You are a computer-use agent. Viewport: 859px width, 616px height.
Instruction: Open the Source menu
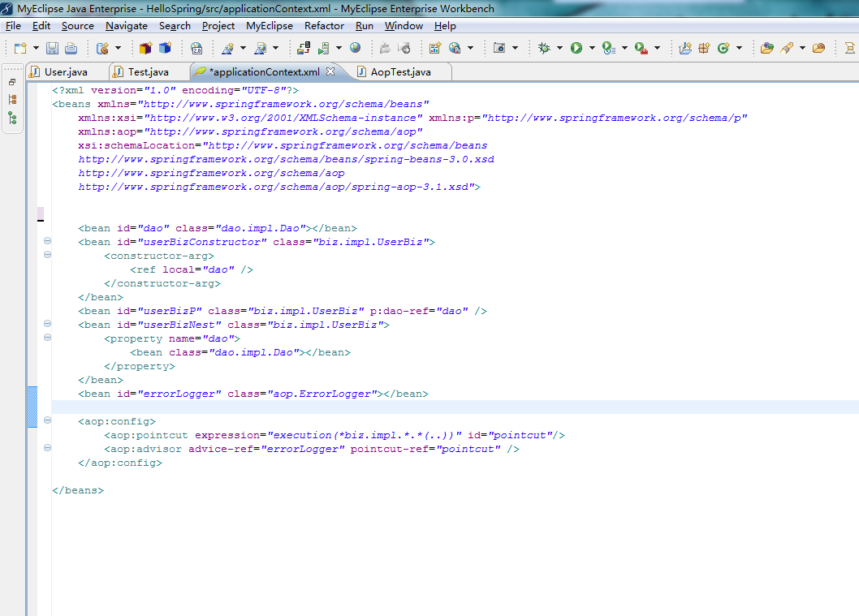tap(78, 26)
